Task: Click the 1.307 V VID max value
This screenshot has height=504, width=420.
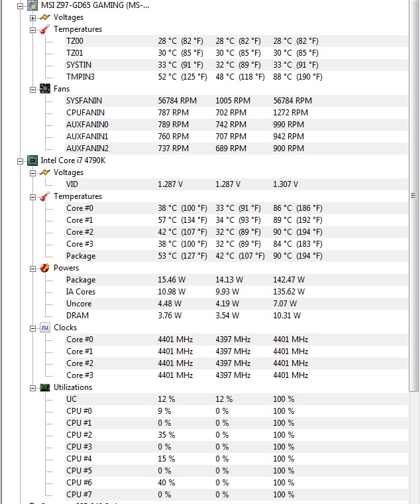Action: [286, 184]
